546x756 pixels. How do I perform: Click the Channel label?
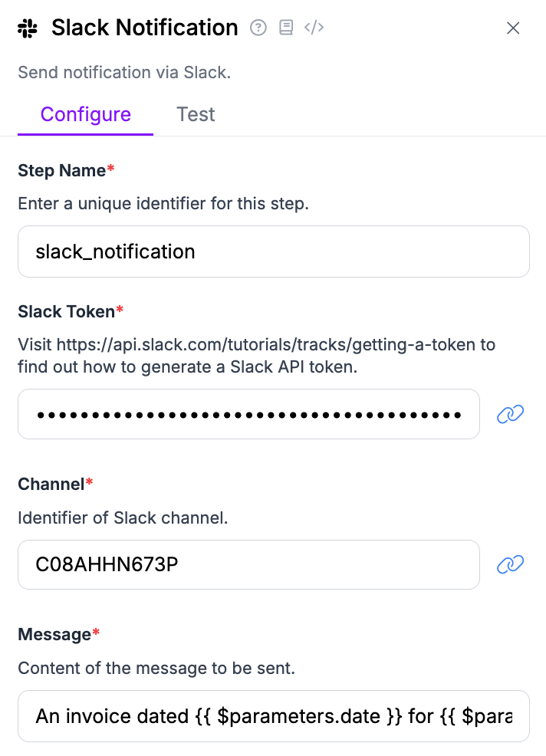pyautogui.click(x=51, y=485)
